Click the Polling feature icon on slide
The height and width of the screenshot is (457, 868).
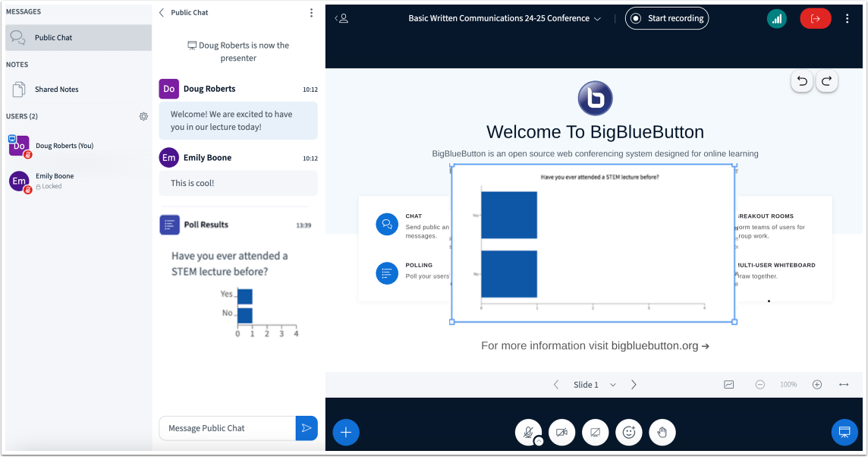[x=387, y=273]
